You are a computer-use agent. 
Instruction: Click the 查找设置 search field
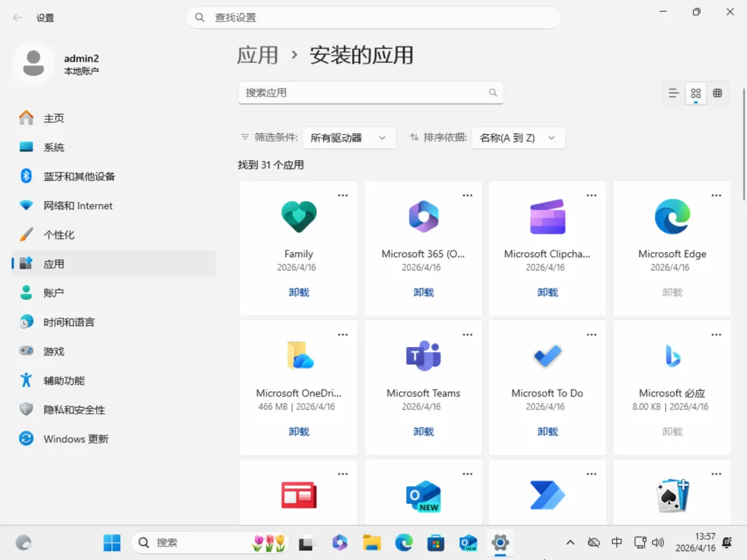(373, 17)
